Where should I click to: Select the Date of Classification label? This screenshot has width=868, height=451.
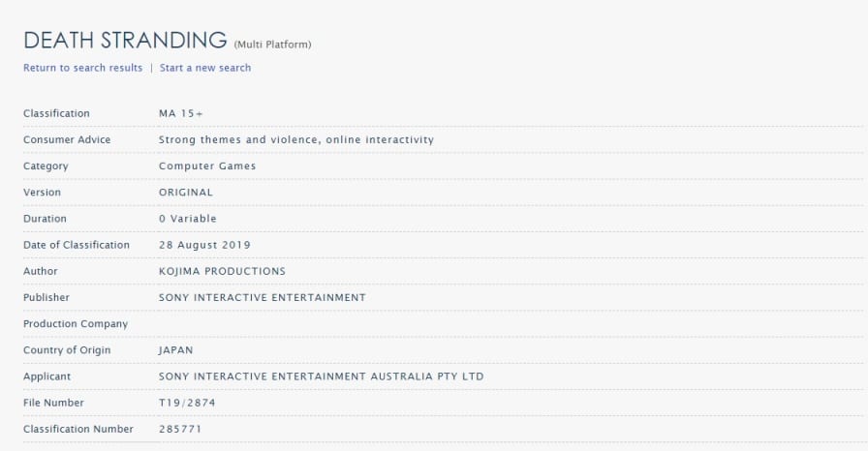click(77, 245)
